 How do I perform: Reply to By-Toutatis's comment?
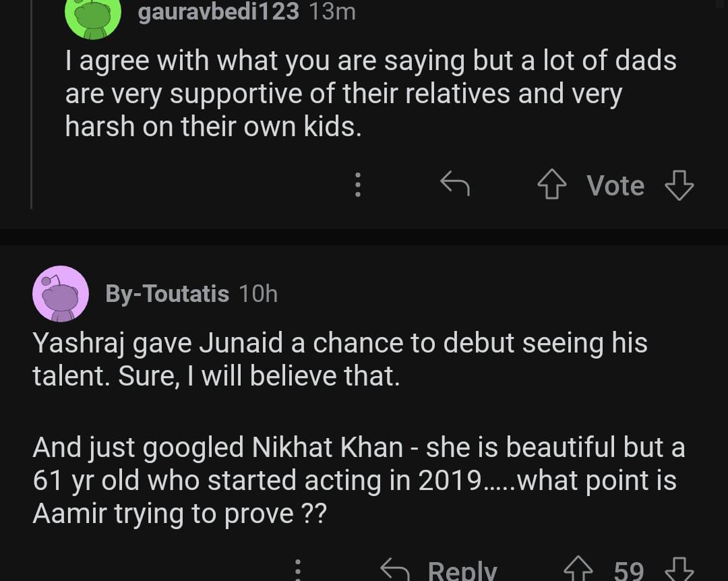440,570
